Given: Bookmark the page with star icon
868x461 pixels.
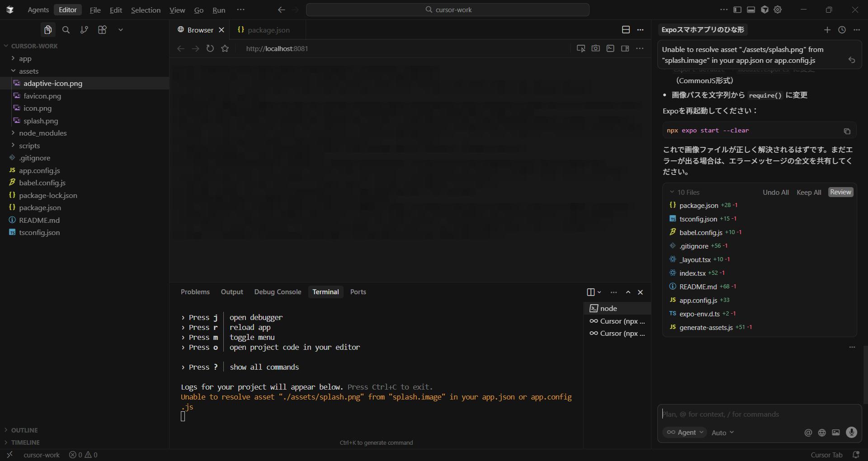Looking at the screenshot, I should [x=225, y=48].
